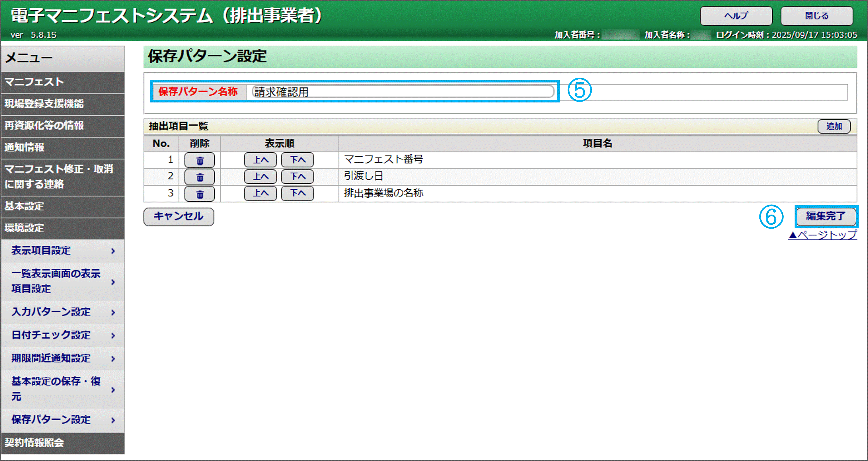This screenshot has width=868, height=461.
Task: Click the ページトップ link
Action: (822, 235)
